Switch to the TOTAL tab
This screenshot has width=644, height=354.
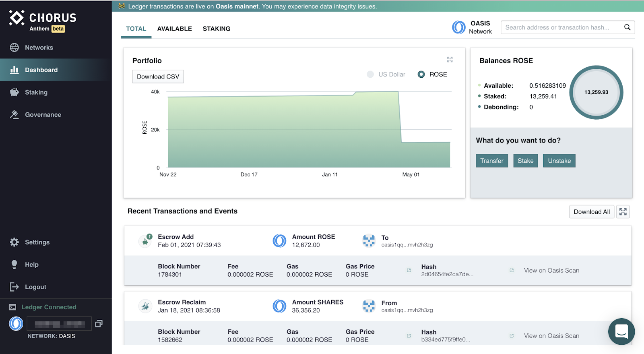(136, 29)
